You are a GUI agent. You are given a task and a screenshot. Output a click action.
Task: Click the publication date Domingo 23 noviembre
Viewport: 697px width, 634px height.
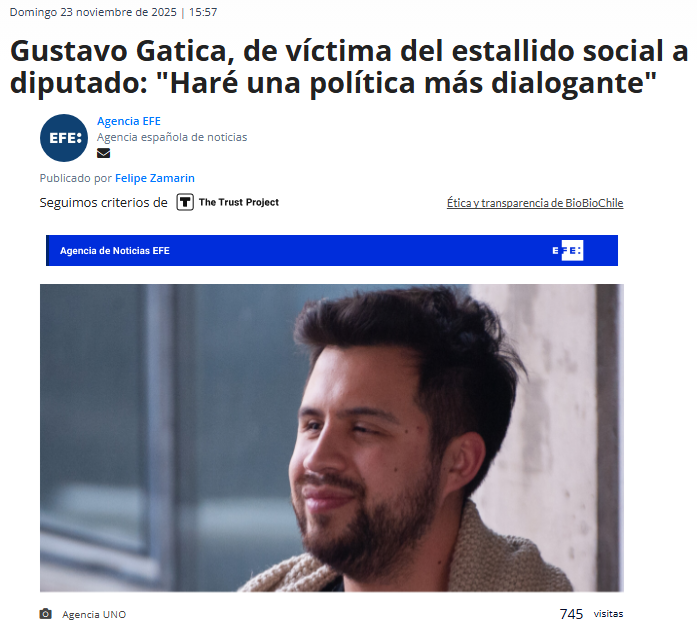[x=93, y=12]
